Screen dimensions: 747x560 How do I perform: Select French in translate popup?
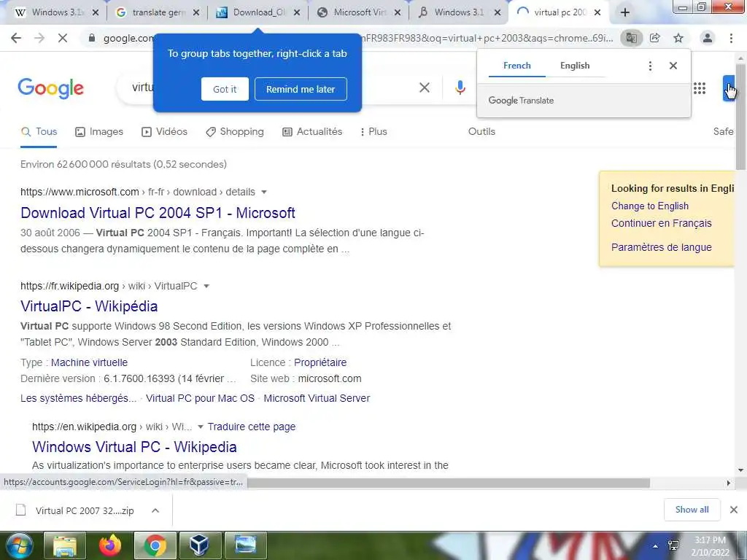517,66
